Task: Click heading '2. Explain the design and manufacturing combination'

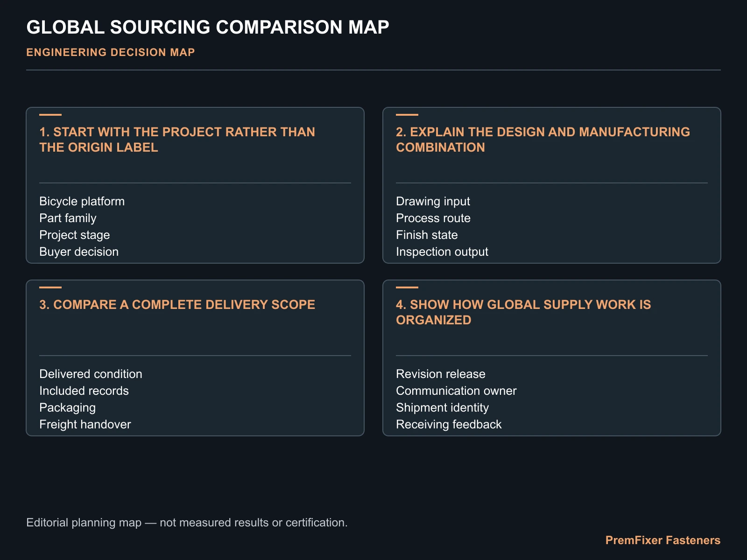Action: [x=543, y=140]
